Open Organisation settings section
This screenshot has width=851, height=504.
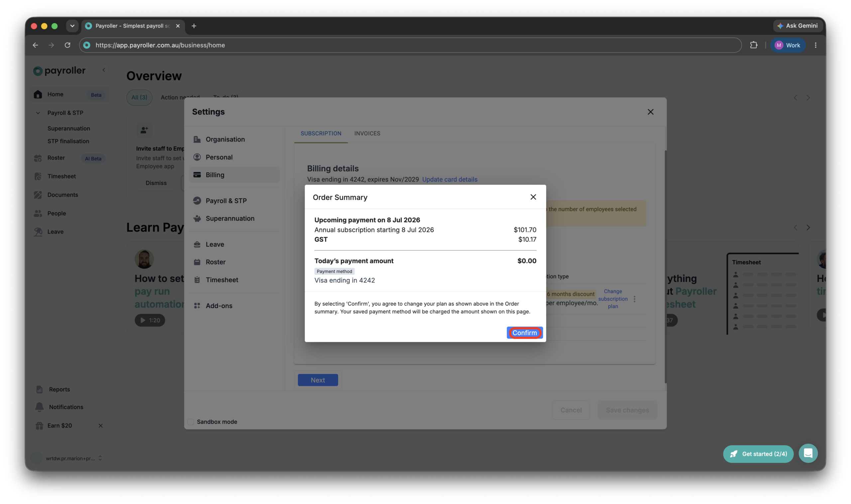pyautogui.click(x=234, y=139)
